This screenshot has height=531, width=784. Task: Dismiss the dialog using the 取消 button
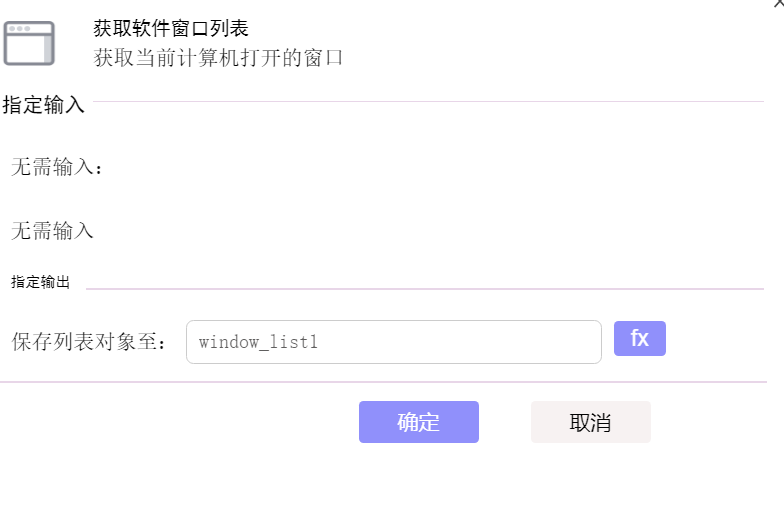click(590, 422)
